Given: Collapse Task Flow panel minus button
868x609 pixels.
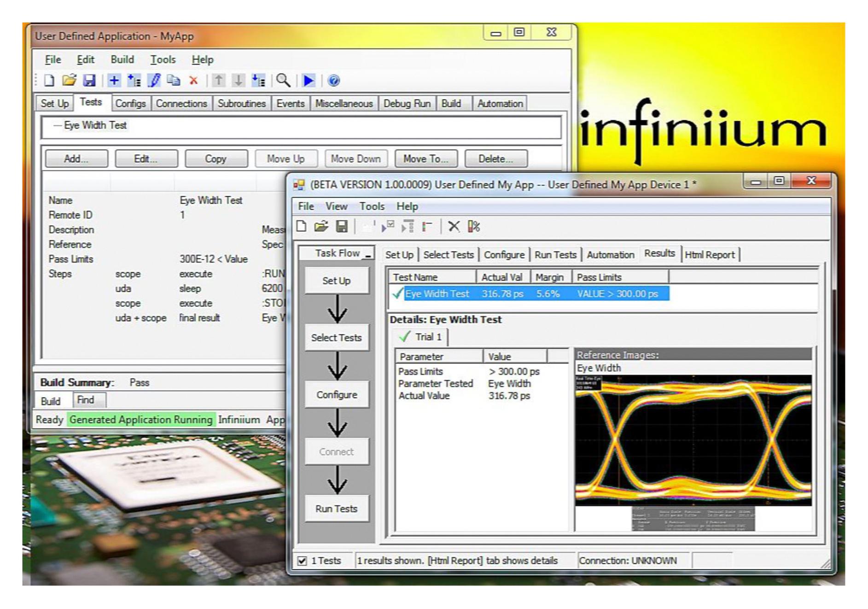Looking at the screenshot, I should point(368,254).
